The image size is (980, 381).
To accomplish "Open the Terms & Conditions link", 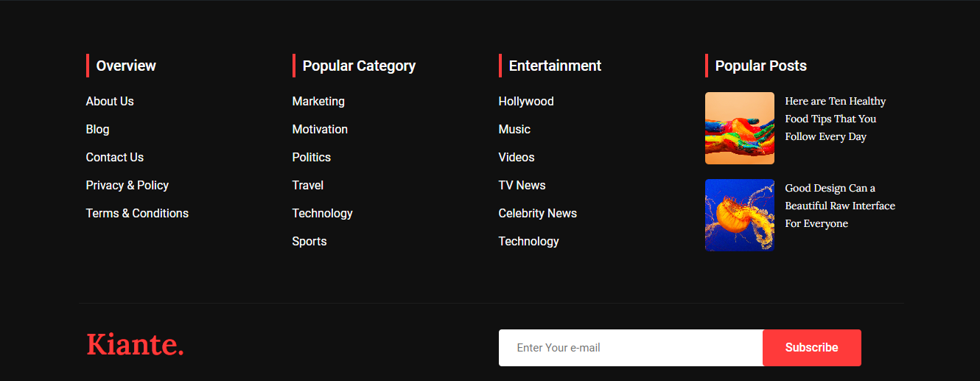I will pyautogui.click(x=137, y=214).
